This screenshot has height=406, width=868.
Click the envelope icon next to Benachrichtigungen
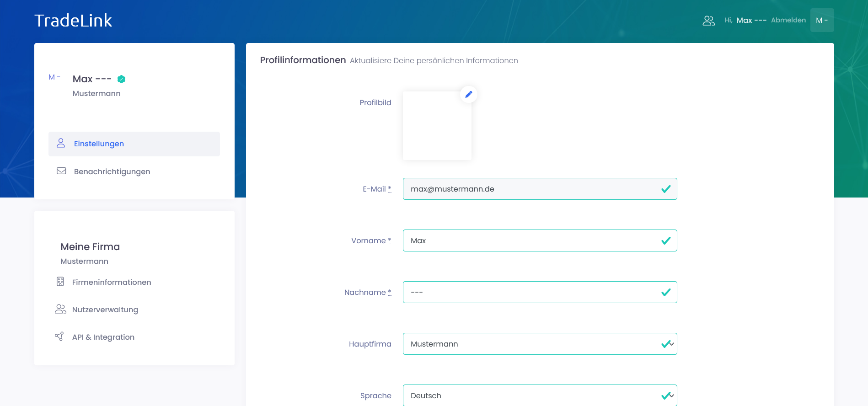(61, 171)
